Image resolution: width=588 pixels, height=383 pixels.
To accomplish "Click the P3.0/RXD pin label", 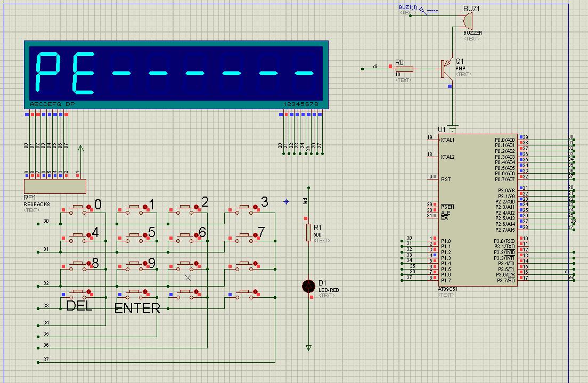I will point(504,241).
